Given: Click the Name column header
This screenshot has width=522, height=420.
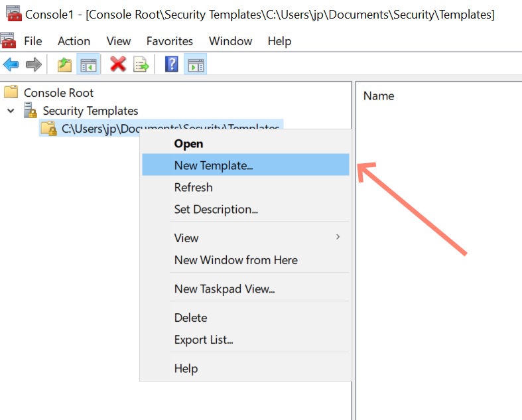Looking at the screenshot, I should click(x=379, y=96).
